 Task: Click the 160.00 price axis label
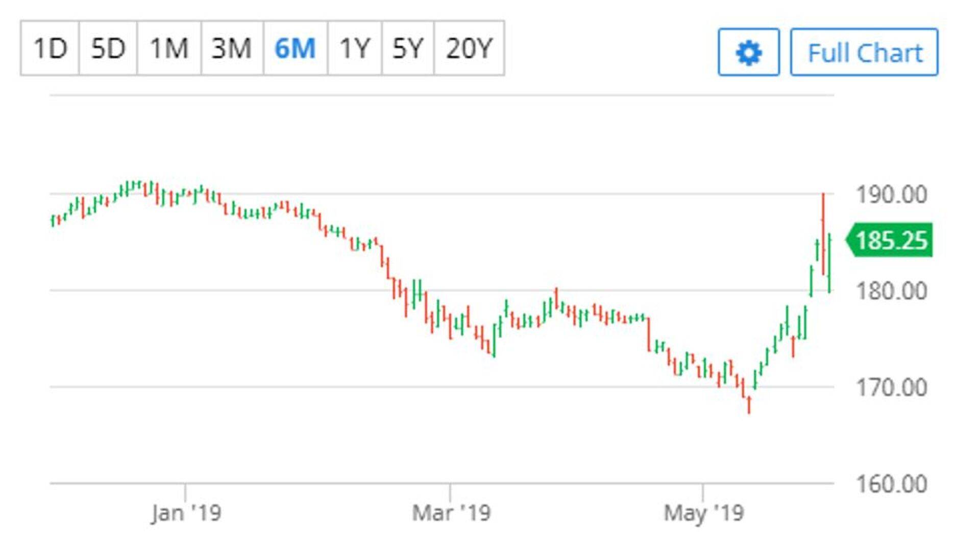(x=891, y=484)
